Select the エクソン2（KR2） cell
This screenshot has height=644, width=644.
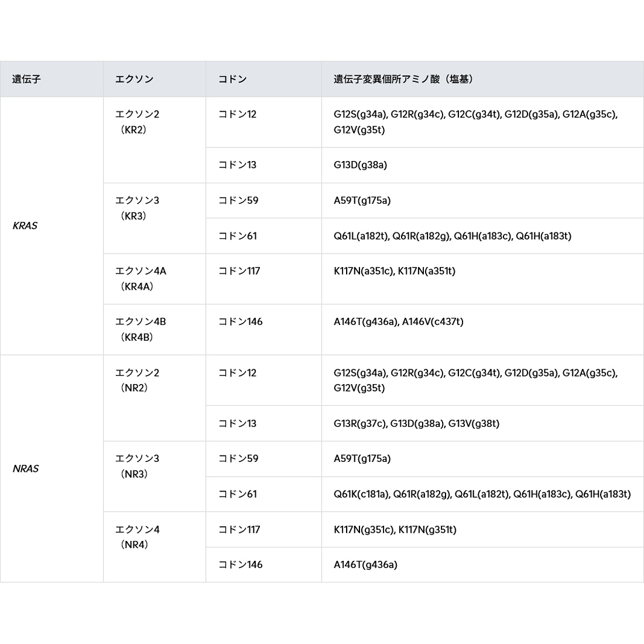click(x=155, y=140)
